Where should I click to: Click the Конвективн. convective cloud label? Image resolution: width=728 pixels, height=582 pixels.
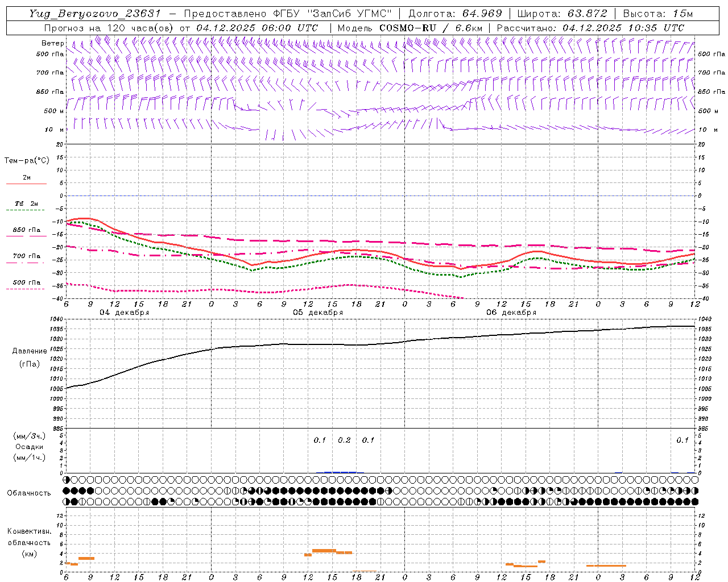[x=30, y=531]
